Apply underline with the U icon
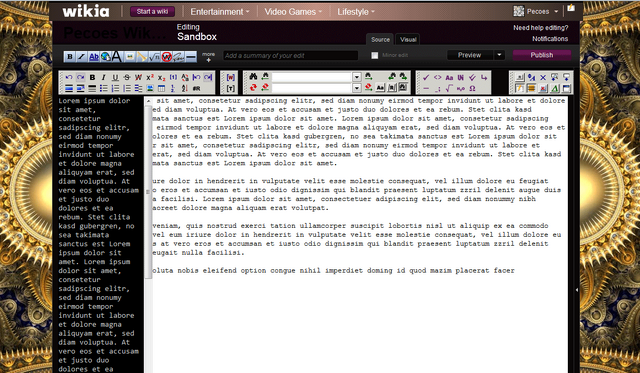 tap(115, 77)
